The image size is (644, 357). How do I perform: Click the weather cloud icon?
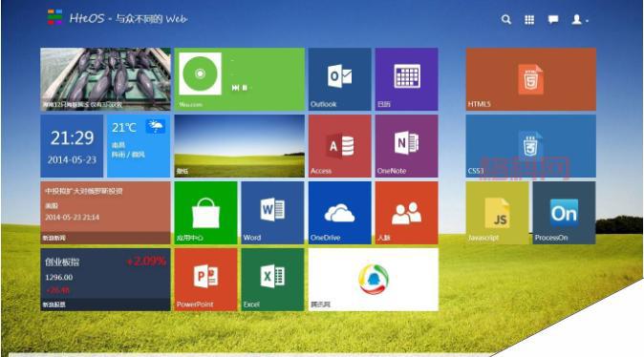coord(156,126)
